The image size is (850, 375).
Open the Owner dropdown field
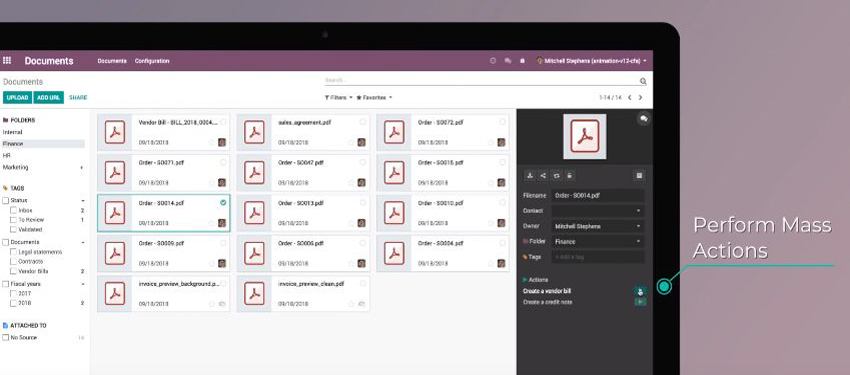(598, 227)
